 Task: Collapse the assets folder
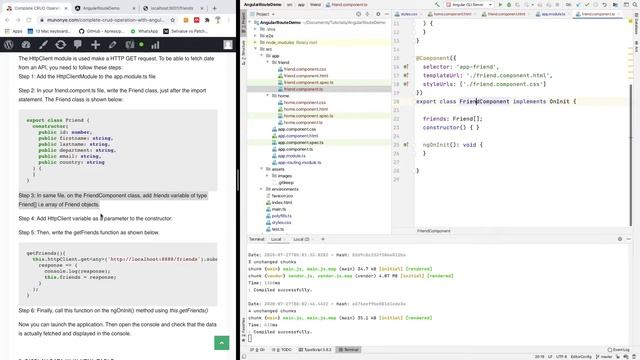[262, 169]
